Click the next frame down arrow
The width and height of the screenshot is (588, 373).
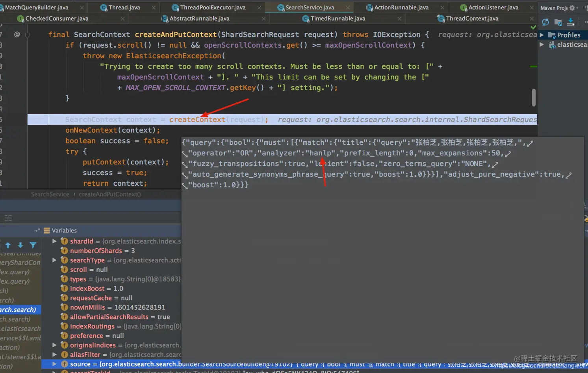pos(20,246)
